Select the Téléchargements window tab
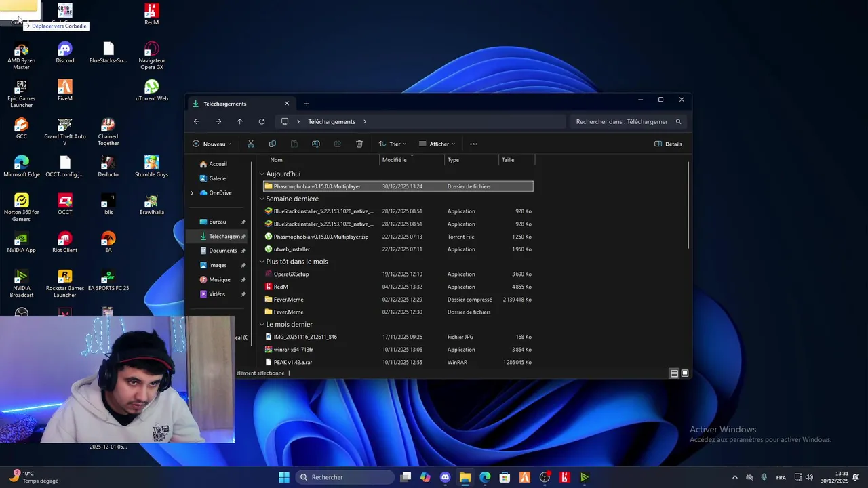 click(241, 104)
